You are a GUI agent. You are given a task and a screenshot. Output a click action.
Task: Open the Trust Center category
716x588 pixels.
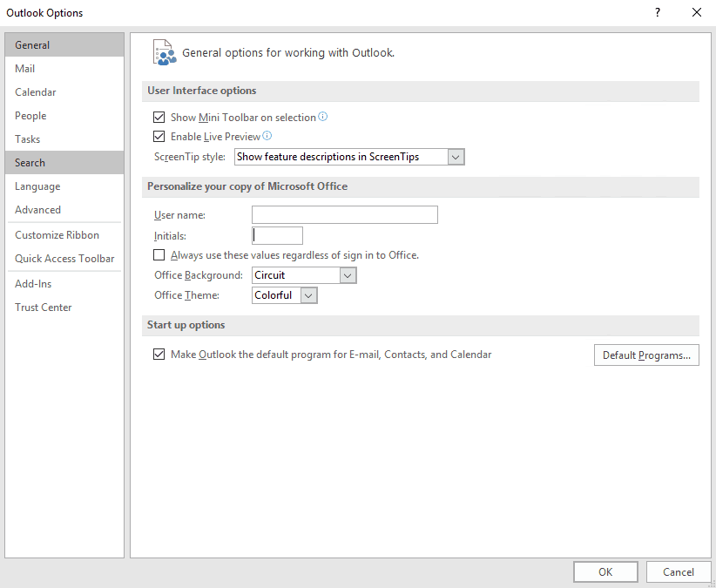[x=64, y=308]
